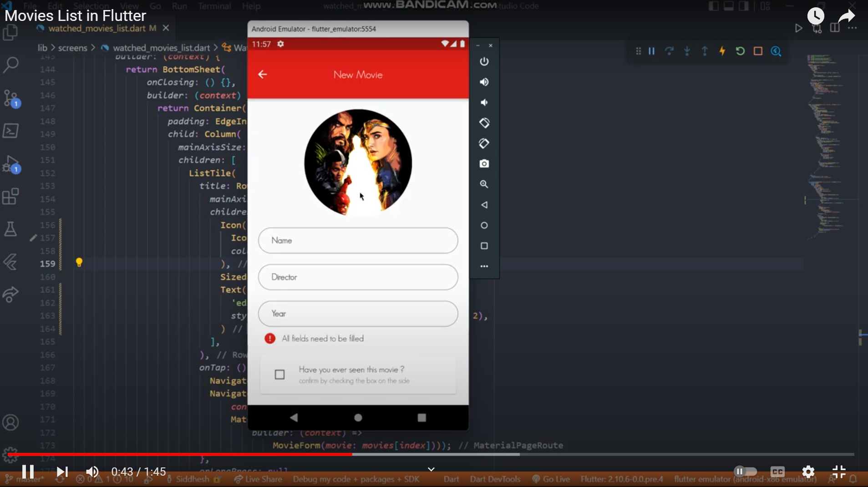Rotate emulator right icon
868x487 pixels.
click(x=484, y=143)
